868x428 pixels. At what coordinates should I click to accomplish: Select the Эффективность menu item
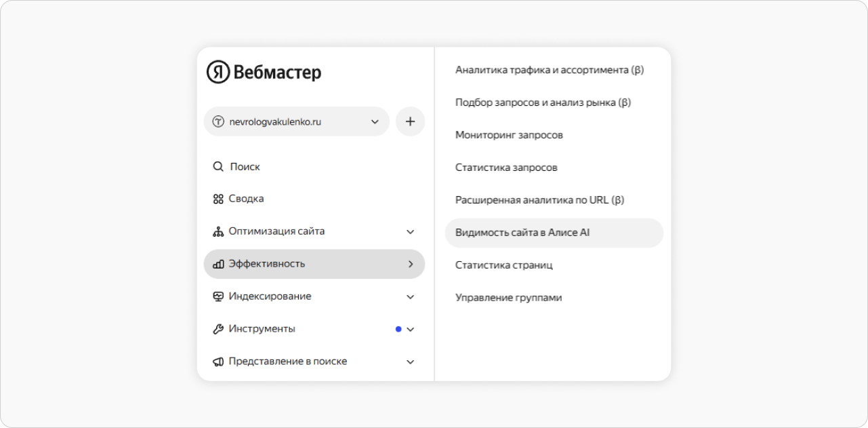314,264
